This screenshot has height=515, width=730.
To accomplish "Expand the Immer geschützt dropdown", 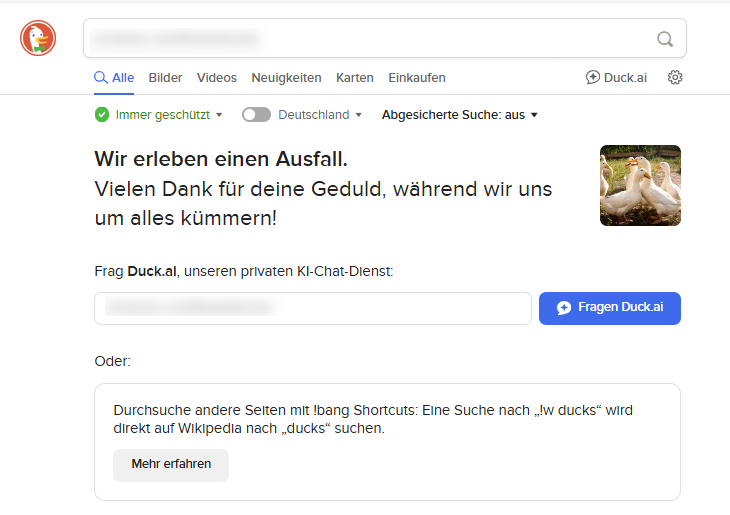I will tap(169, 115).
